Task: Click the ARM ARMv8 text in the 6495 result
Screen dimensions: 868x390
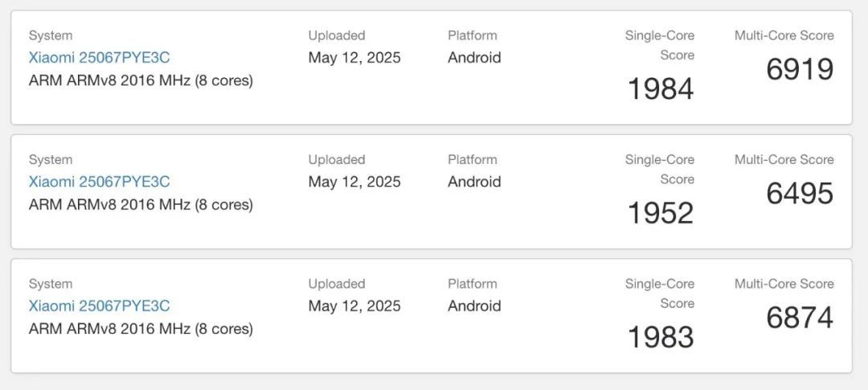Action: tap(141, 205)
